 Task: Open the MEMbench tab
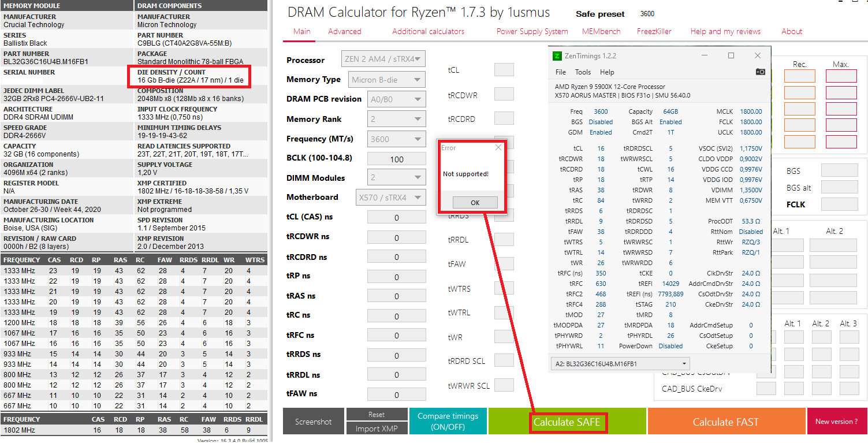coord(602,32)
